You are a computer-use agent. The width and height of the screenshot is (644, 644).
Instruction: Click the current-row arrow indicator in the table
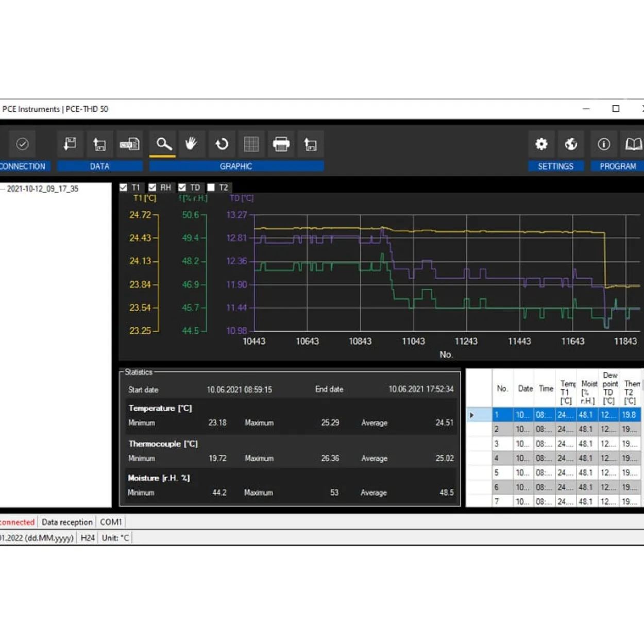pos(472,415)
